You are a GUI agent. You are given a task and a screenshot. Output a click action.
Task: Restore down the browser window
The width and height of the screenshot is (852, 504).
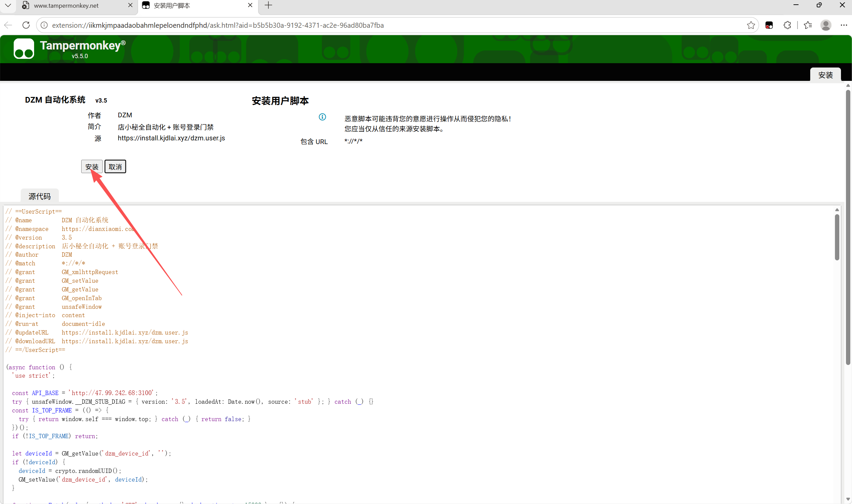819,5
